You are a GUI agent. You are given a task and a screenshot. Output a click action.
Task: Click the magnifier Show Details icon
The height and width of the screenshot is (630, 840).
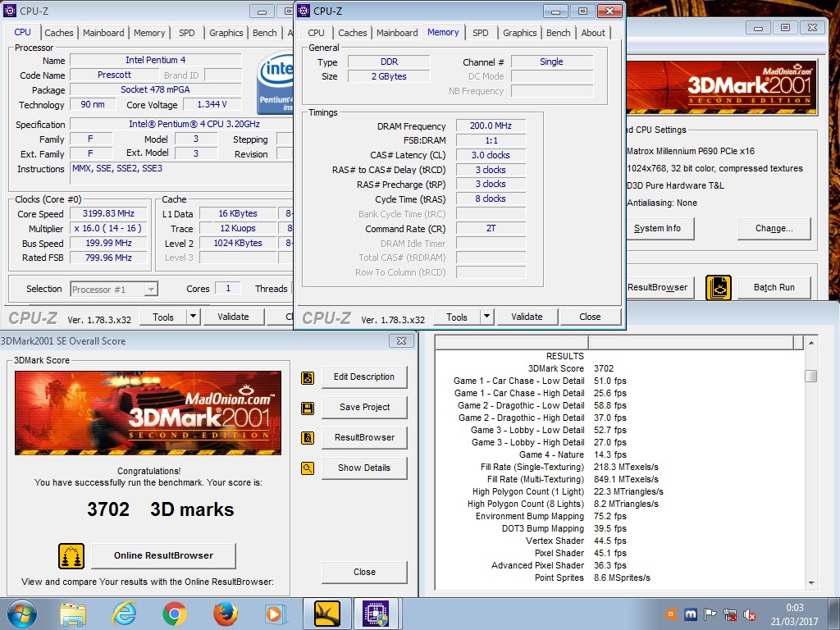coord(308,468)
